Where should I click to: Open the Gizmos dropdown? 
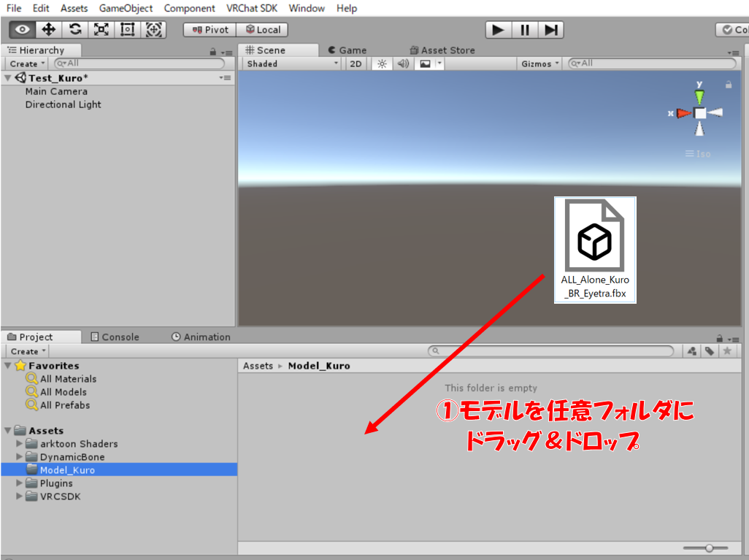(540, 64)
